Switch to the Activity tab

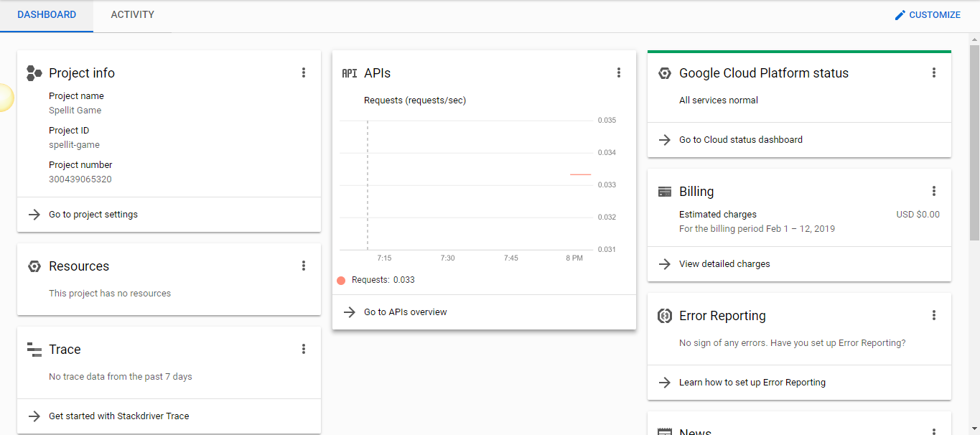coord(132,14)
